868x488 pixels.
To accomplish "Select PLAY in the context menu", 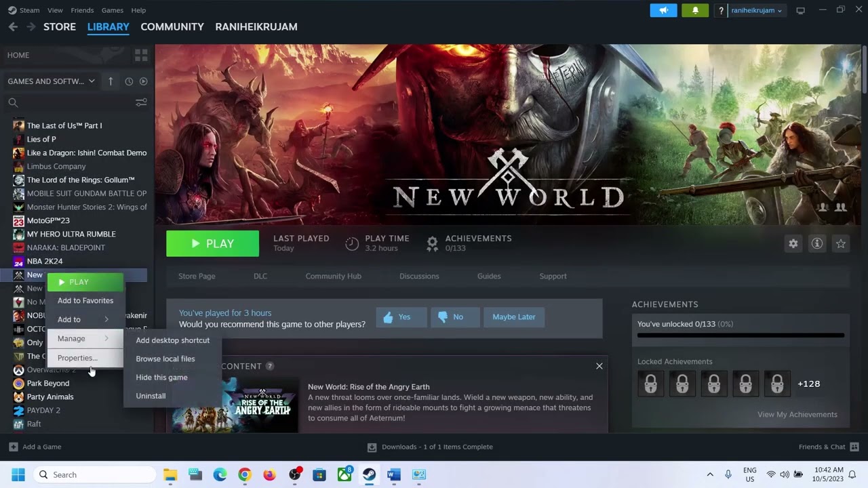I will 85,282.
